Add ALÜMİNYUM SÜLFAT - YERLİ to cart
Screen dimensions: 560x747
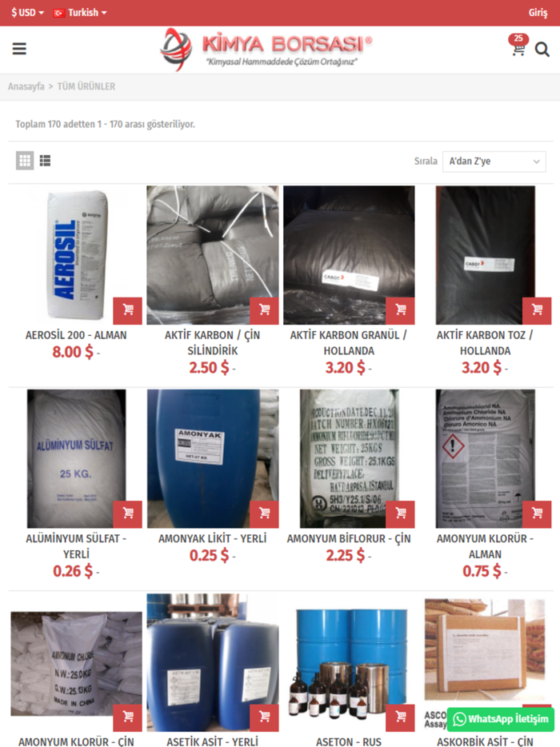(128, 514)
